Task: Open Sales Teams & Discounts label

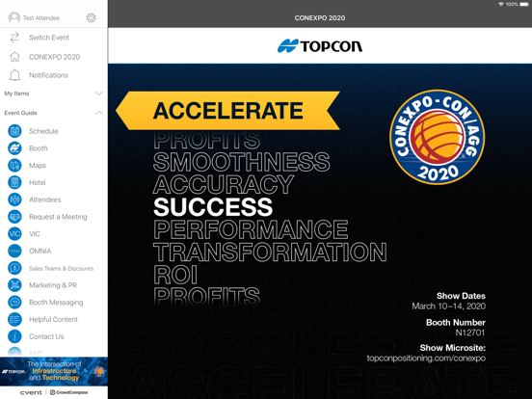Action: 62,268
